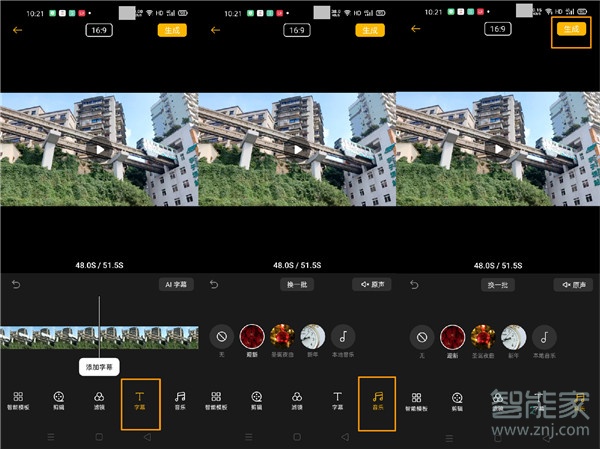The height and width of the screenshot is (449, 600).
Task: Tap 智能模板 icon in the leftmost screen
Action: [18, 400]
